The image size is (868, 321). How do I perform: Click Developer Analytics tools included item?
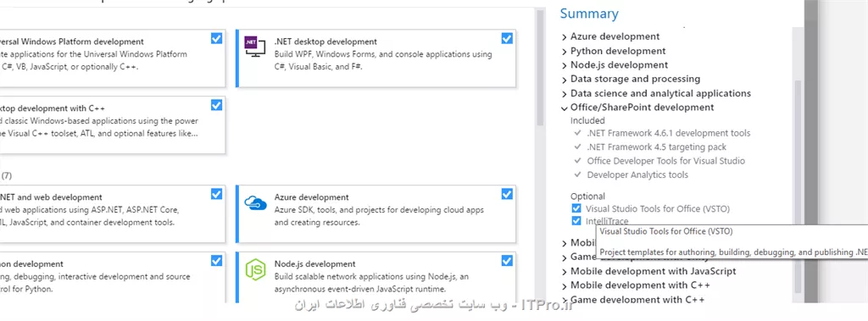point(637,174)
